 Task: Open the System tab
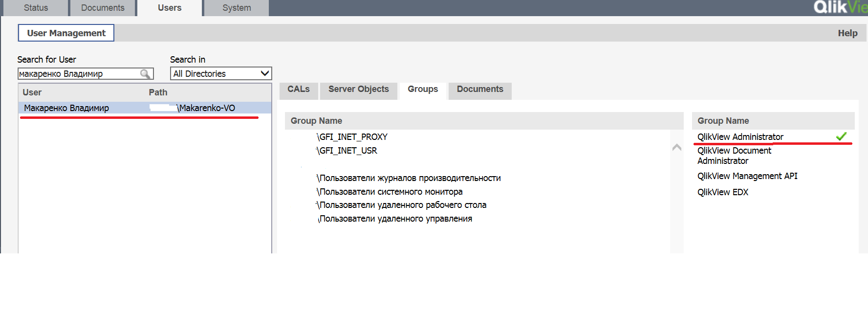237,8
